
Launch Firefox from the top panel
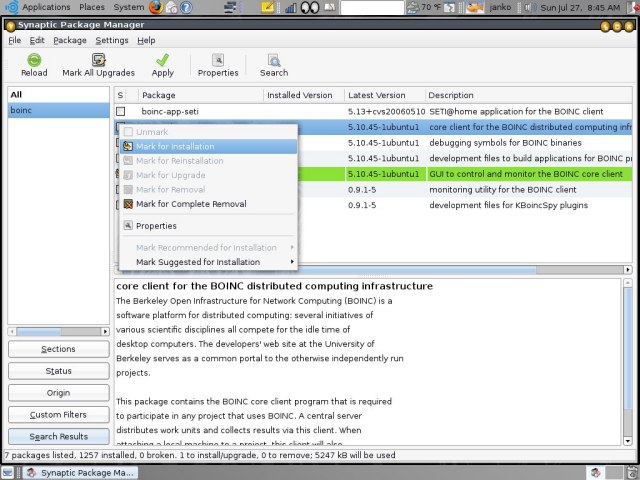click(156, 7)
